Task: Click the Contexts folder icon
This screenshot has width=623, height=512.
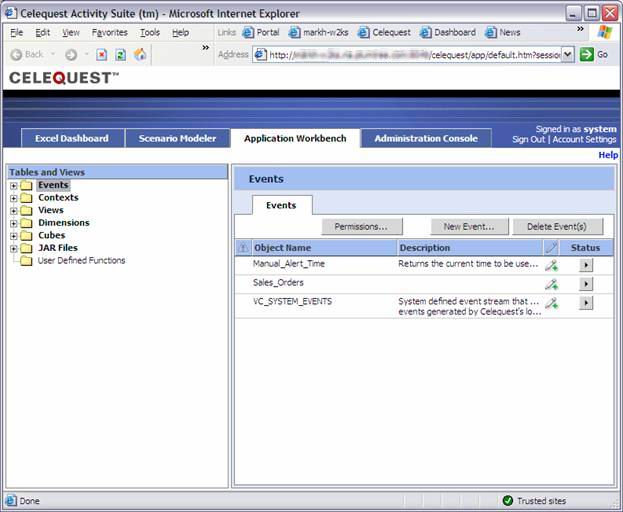Action: click(26, 198)
